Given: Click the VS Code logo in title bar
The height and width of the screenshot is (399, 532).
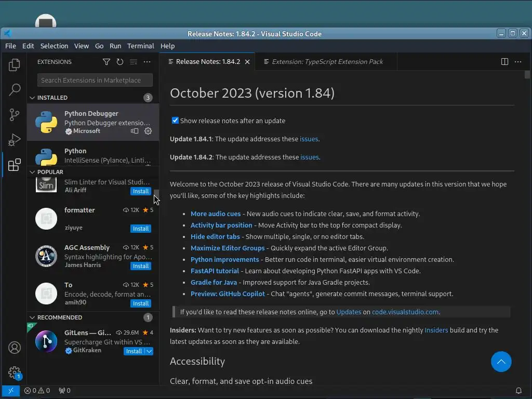Looking at the screenshot, I should (8, 33).
